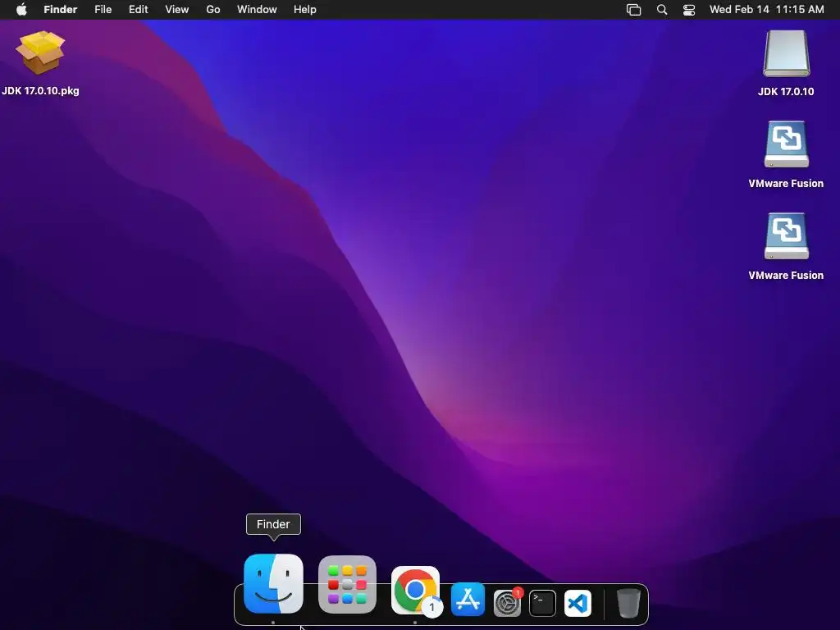The width and height of the screenshot is (840, 630).
Task: Open the File menu
Action: tap(103, 10)
